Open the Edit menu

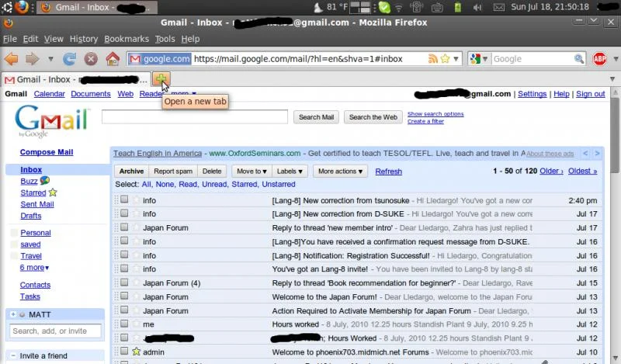click(x=30, y=39)
